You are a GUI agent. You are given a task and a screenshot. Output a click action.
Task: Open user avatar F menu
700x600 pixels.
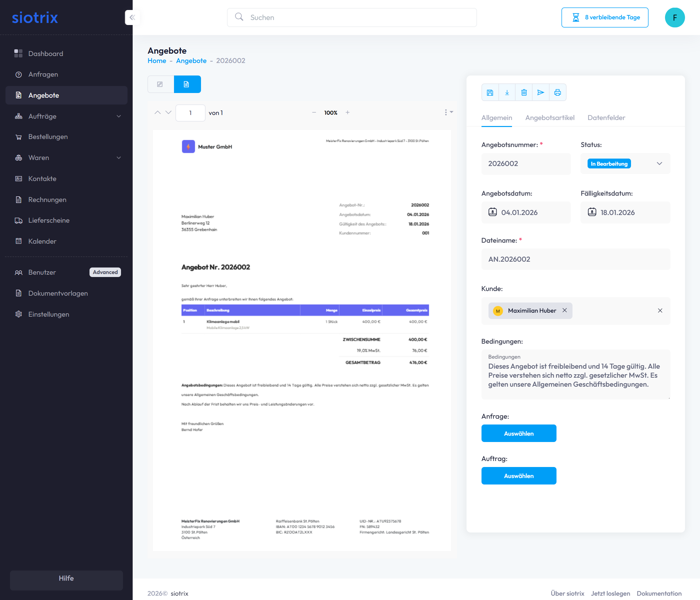point(674,18)
